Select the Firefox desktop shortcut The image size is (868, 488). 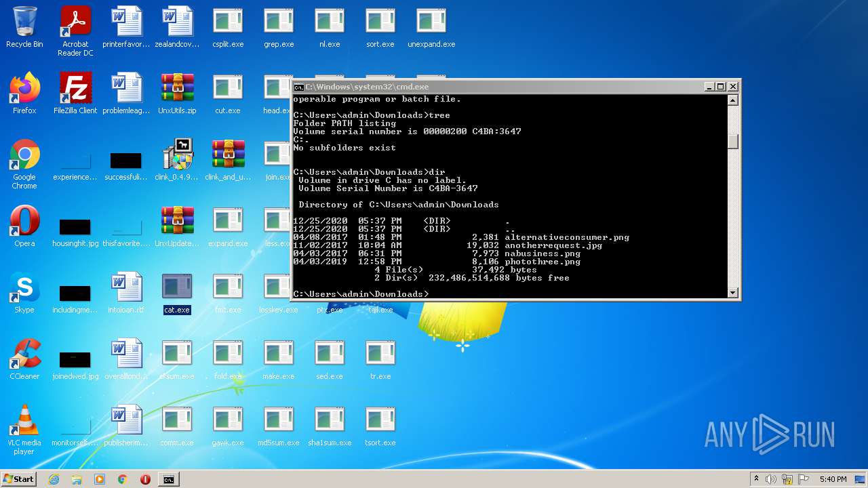click(24, 94)
